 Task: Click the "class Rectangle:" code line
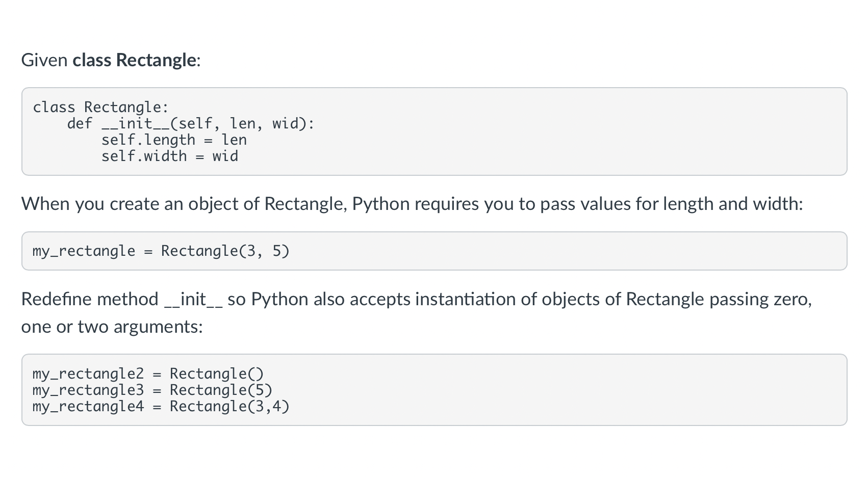tap(100, 107)
